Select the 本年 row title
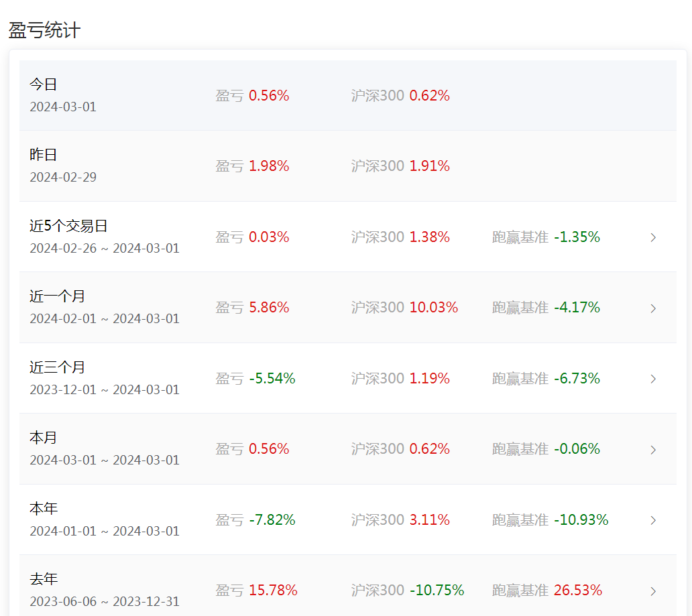Image resolution: width=692 pixels, height=616 pixels. tap(43, 508)
